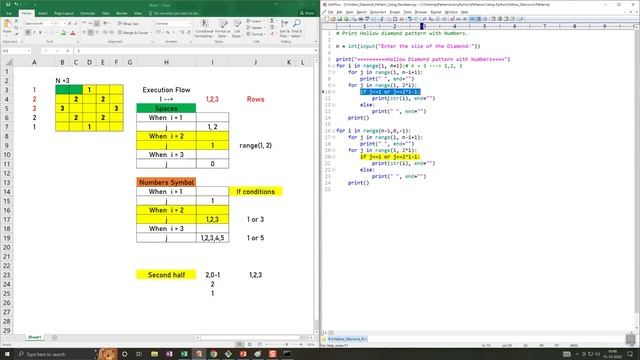Select the orange Numbers Symbol cell

tap(166, 182)
